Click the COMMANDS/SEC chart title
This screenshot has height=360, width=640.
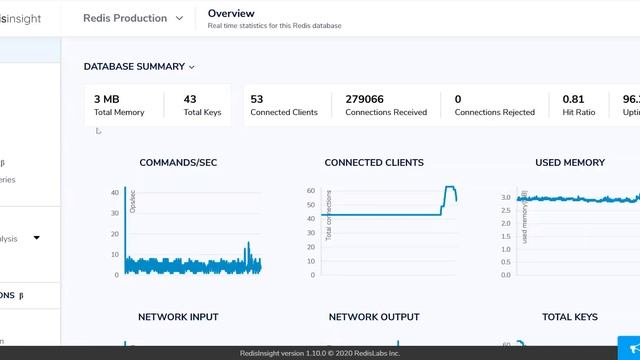click(x=178, y=162)
